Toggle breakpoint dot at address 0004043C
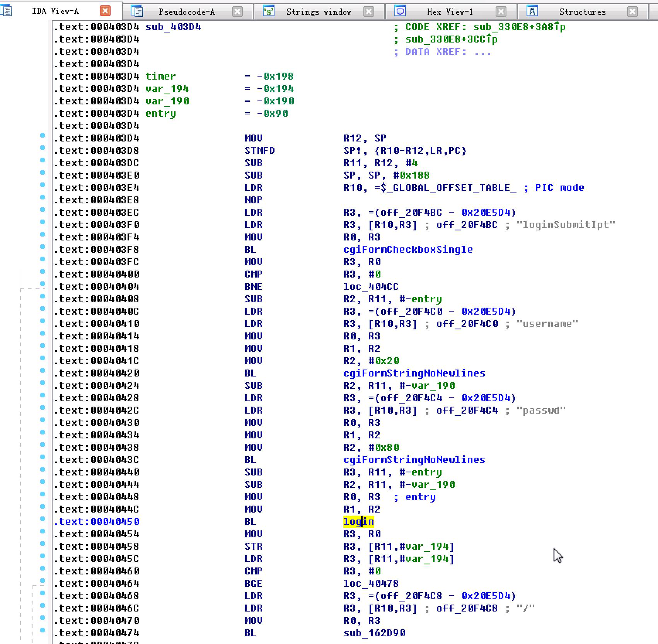Viewport: 658px width, 644px height. (43, 457)
